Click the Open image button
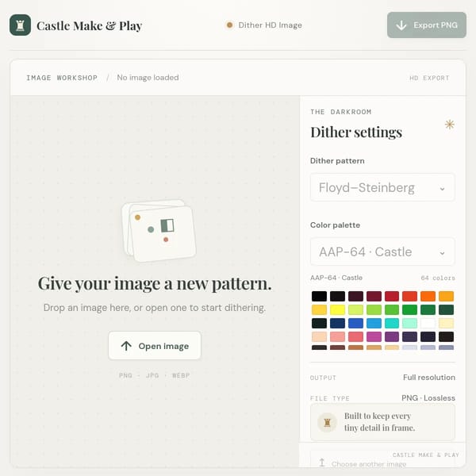This screenshot has height=476, width=476. tap(155, 346)
